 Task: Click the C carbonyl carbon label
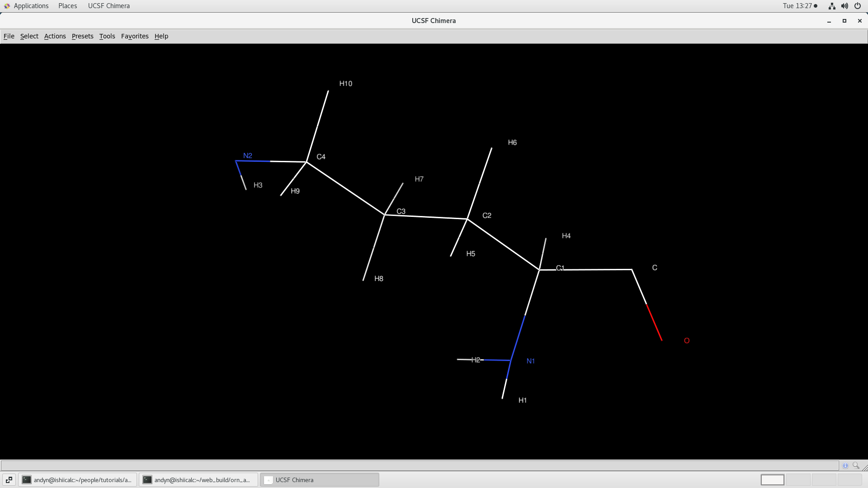[x=655, y=268]
